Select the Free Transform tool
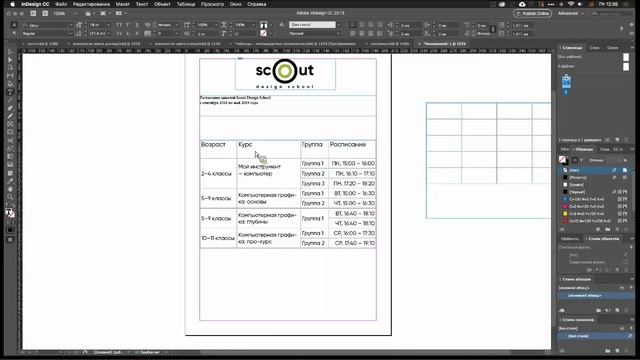 (x=10, y=148)
